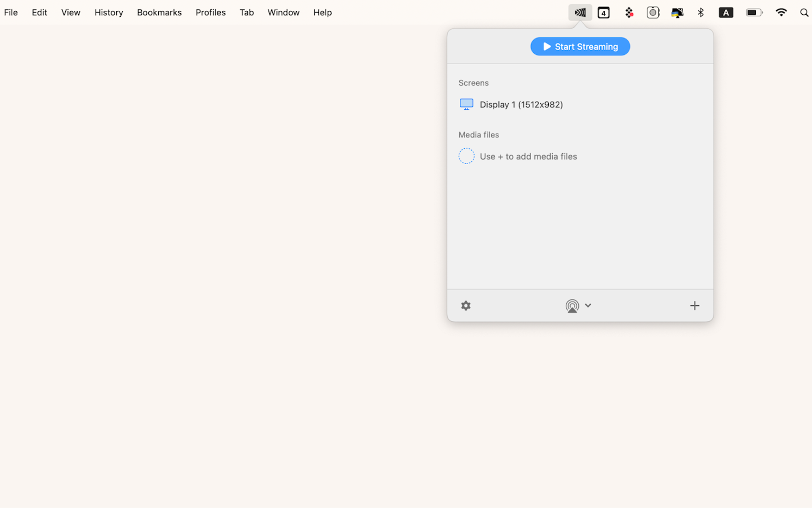Open the History menu
This screenshot has height=508, width=812.
coord(109,12)
